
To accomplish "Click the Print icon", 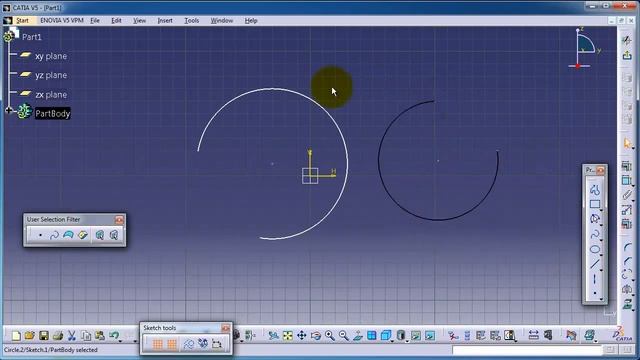I will [58, 336].
